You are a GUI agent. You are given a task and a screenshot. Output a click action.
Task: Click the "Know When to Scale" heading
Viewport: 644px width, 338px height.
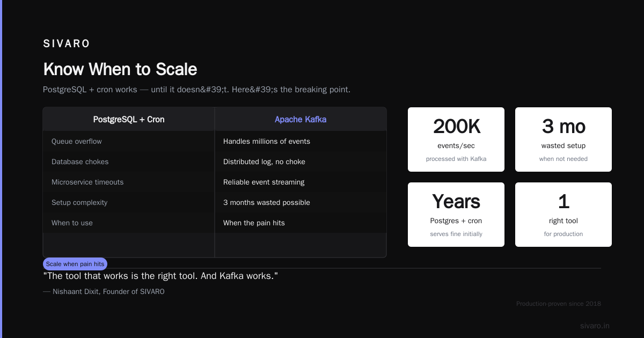point(120,69)
